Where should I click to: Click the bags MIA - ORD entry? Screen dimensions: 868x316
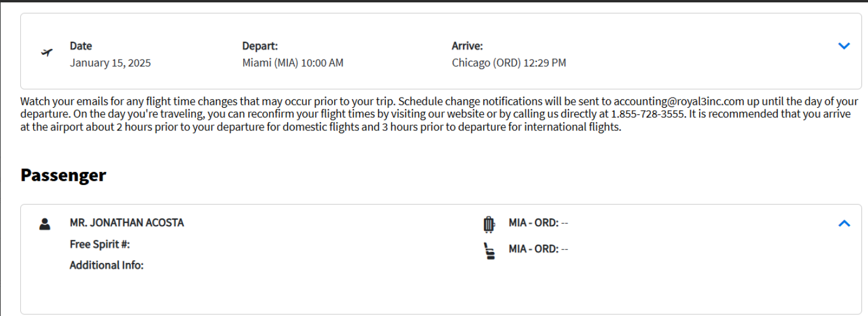coord(539,223)
